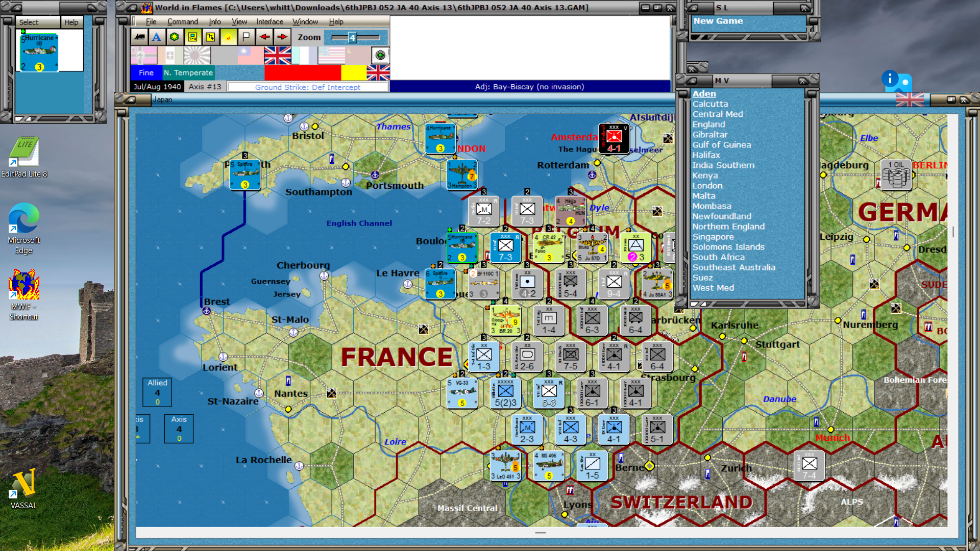980x551 pixels.
Task: Click the green circular indicator beside the flags
Action: click(380, 55)
